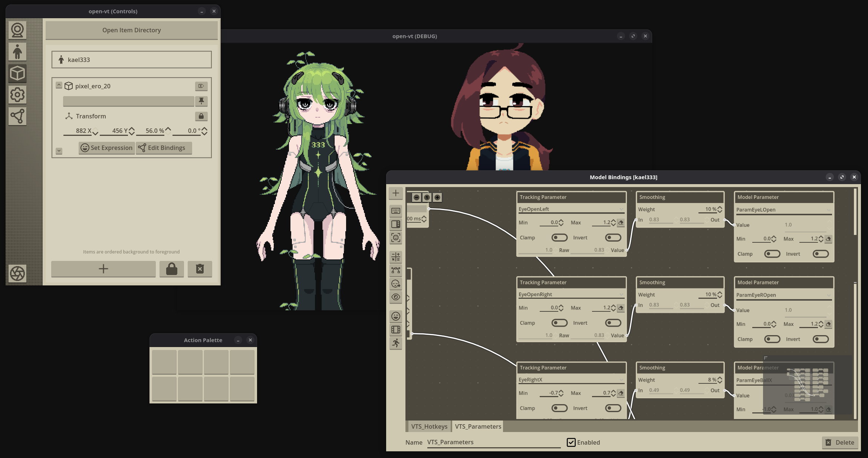Switch to the VTS_Hotkeys tab
Screen dimensions: 868x458
coord(429,426)
